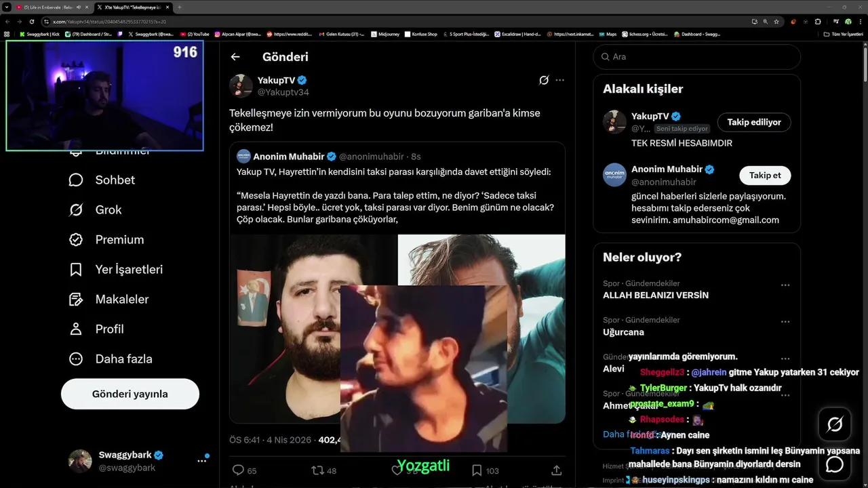Open YakupTV's profile avatar on the post
868x488 pixels.
[x=241, y=86]
